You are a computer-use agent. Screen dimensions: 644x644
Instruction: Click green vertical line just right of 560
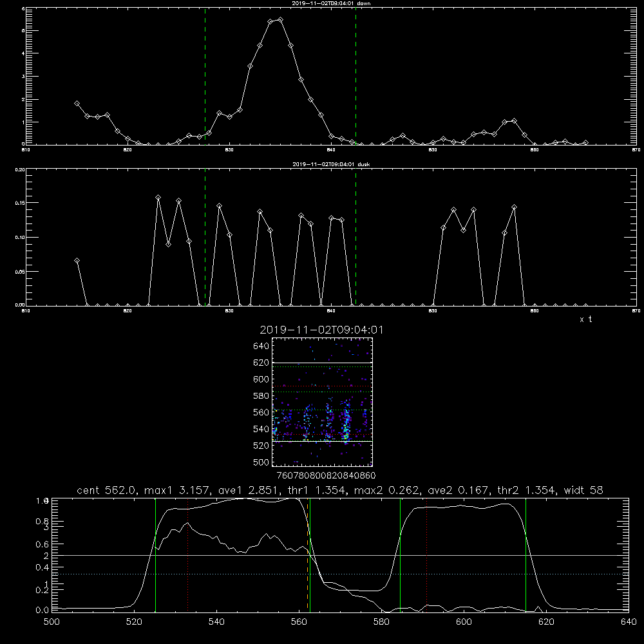[310, 555]
